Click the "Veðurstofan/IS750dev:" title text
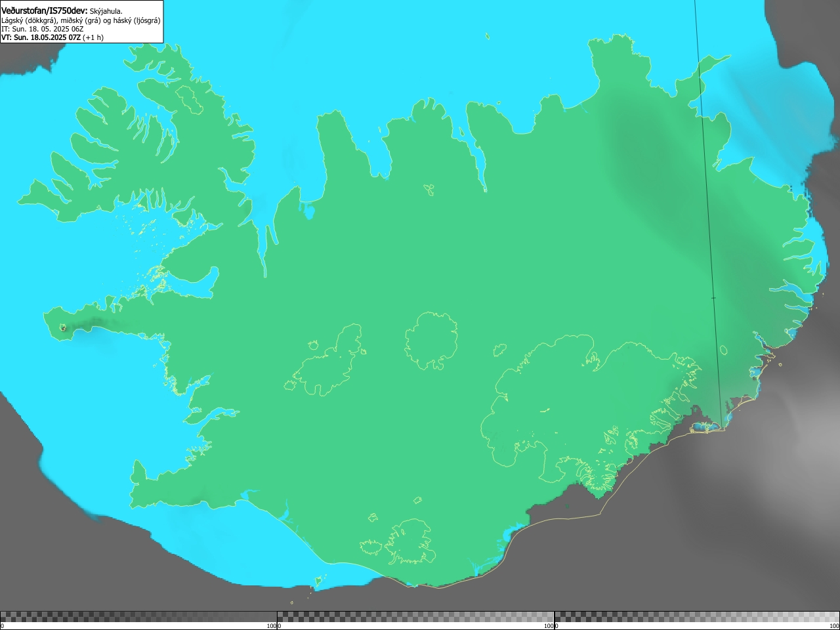This screenshot has height=630, width=840. pyautogui.click(x=45, y=10)
